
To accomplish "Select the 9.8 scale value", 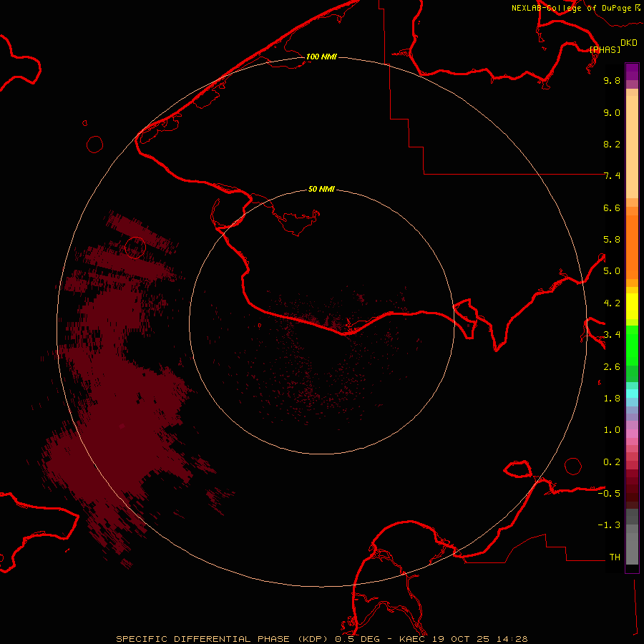I will click(x=612, y=80).
